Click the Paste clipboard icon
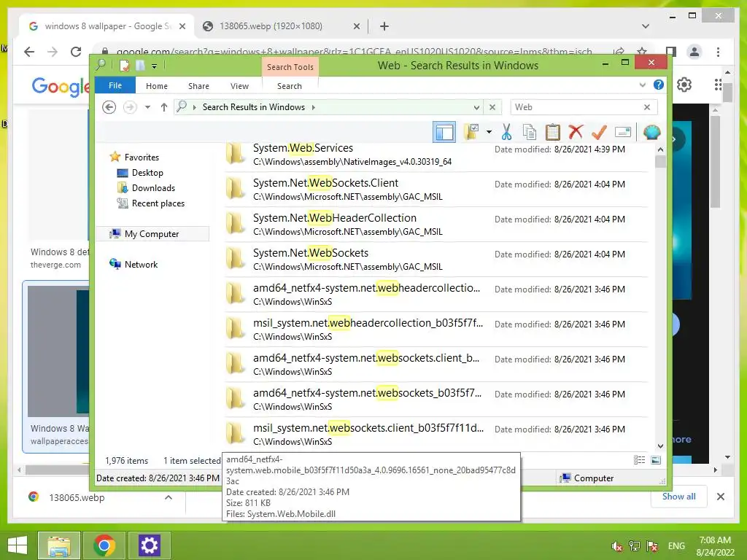Screen dimensions: 747x560 [x=552, y=132]
